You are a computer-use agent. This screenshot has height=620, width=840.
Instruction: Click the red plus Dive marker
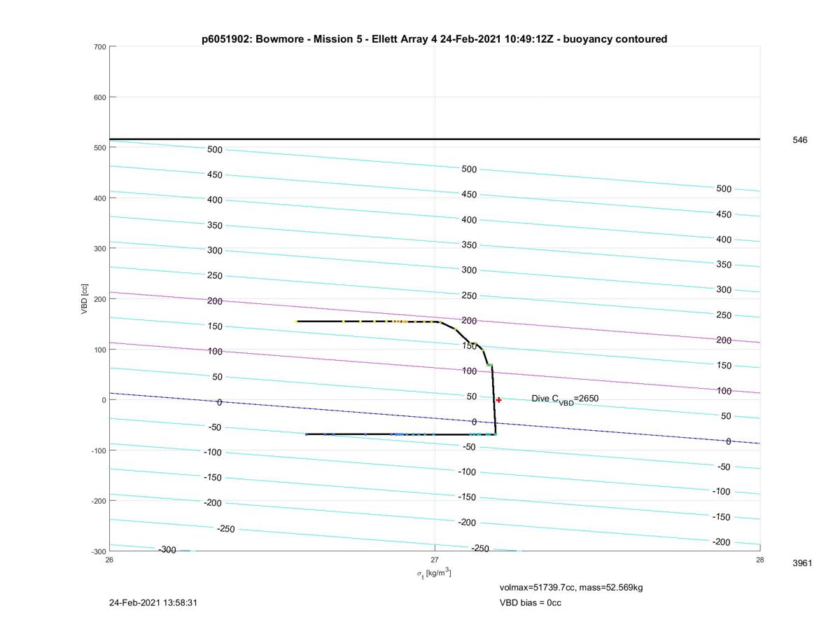(x=498, y=400)
